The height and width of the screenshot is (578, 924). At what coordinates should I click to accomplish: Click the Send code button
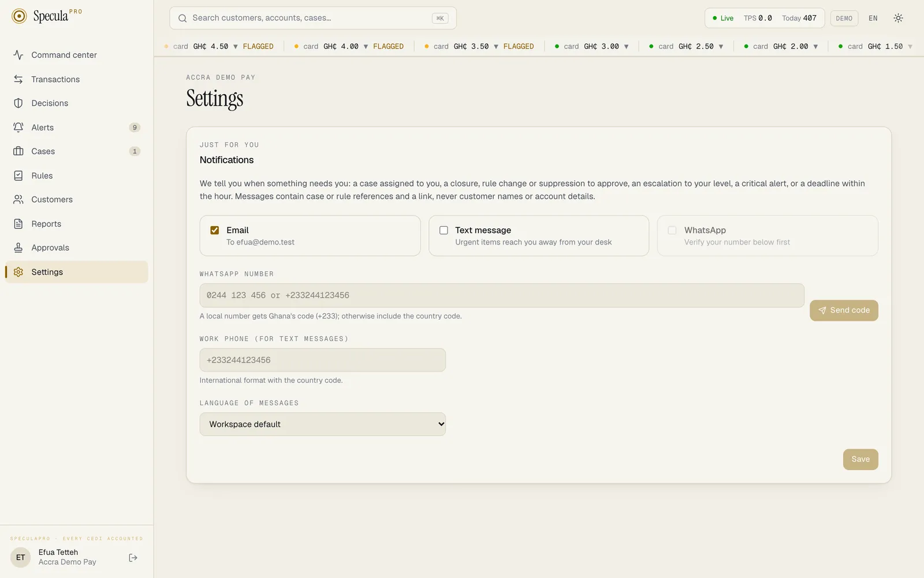point(844,310)
